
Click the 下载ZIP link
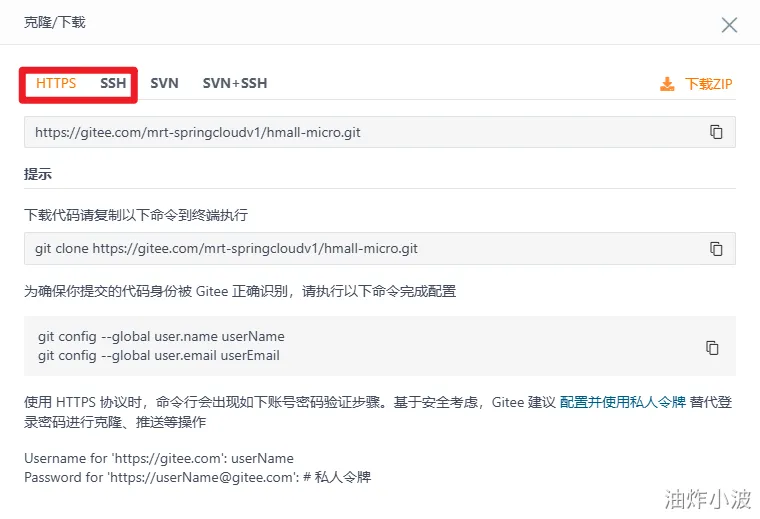(x=708, y=84)
